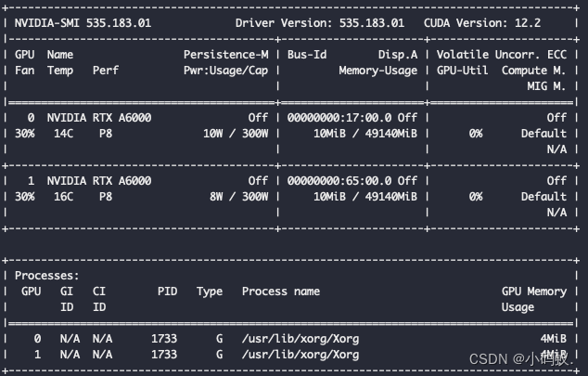Click the Persistence-M column header
This screenshot has width=588, height=376.
click(225, 55)
